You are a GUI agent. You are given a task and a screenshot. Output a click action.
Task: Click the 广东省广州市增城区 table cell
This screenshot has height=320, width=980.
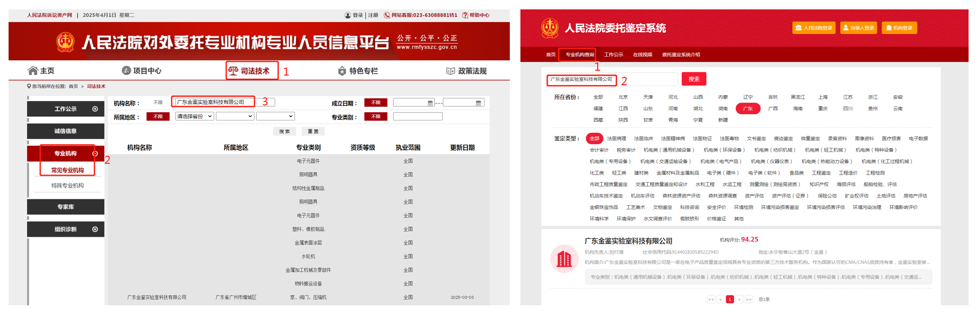click(236, 298)
